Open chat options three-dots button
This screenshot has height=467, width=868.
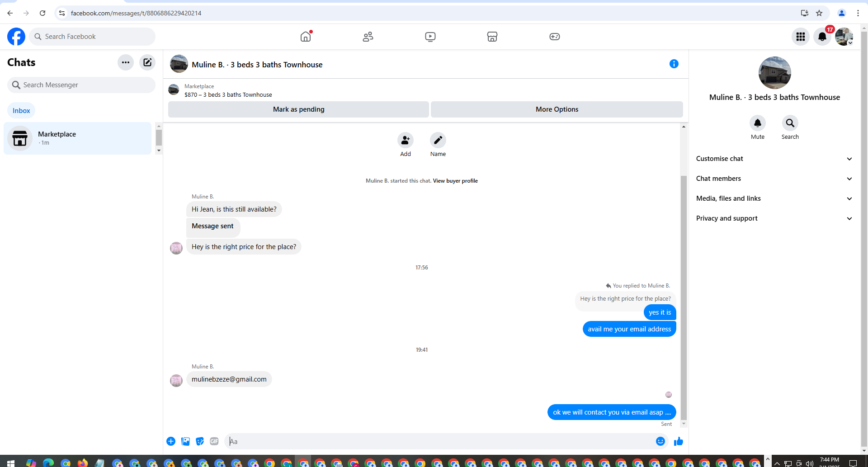(126, 62)
